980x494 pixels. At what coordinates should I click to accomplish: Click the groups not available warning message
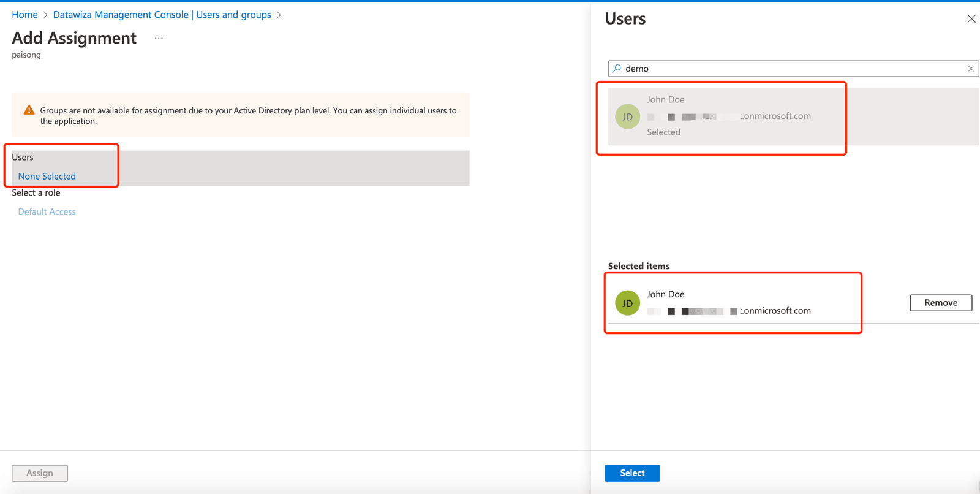coord(248,116)
